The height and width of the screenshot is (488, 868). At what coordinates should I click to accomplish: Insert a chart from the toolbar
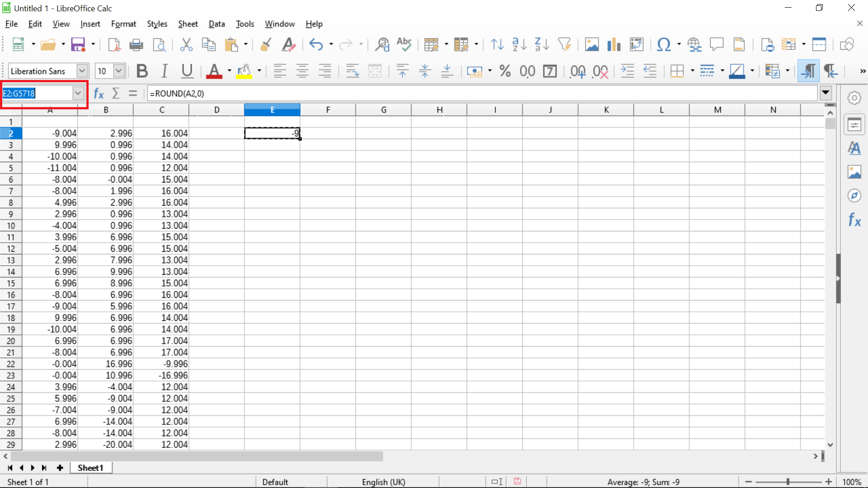613,44
